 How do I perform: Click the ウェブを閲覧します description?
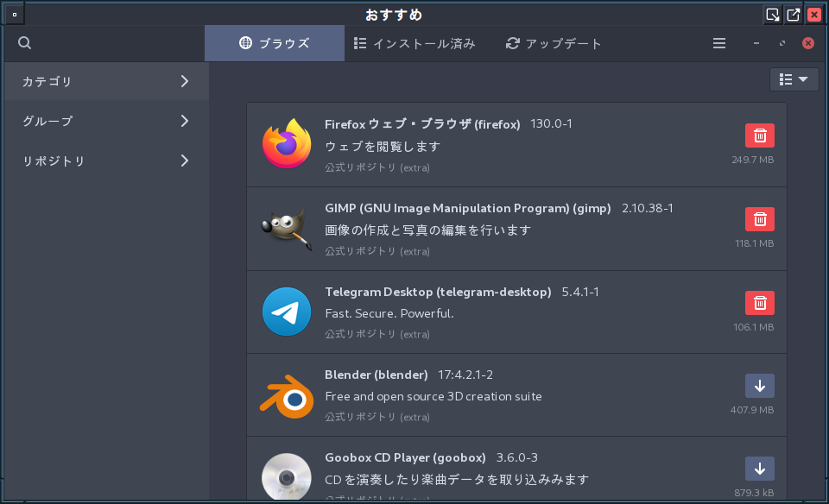[383, 147]
